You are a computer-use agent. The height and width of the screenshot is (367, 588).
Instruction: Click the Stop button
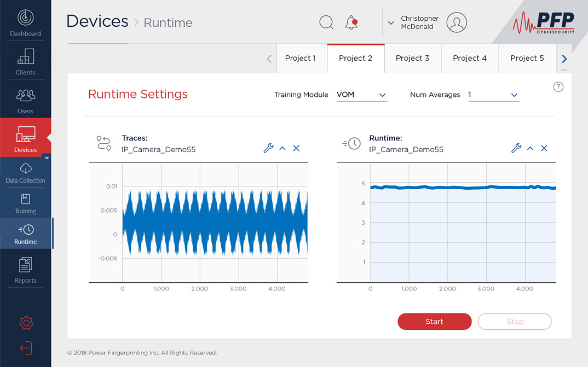515,321
